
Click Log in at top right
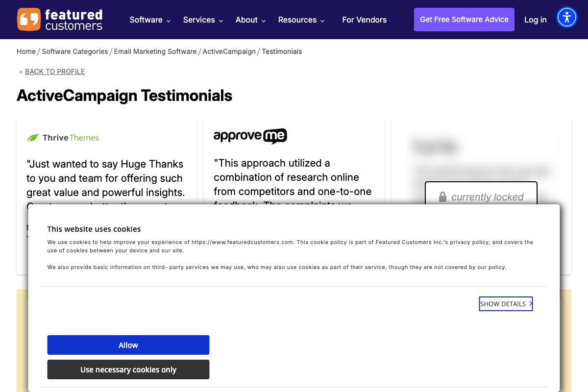point(535,20)
